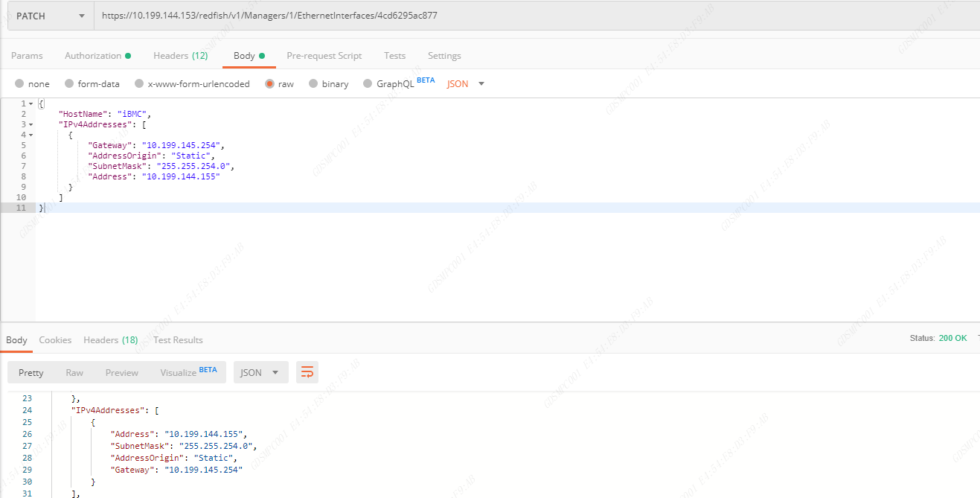Open the request Headers (12) tab
The width and height of the screenshot is (980, 498).
(180, 56)
